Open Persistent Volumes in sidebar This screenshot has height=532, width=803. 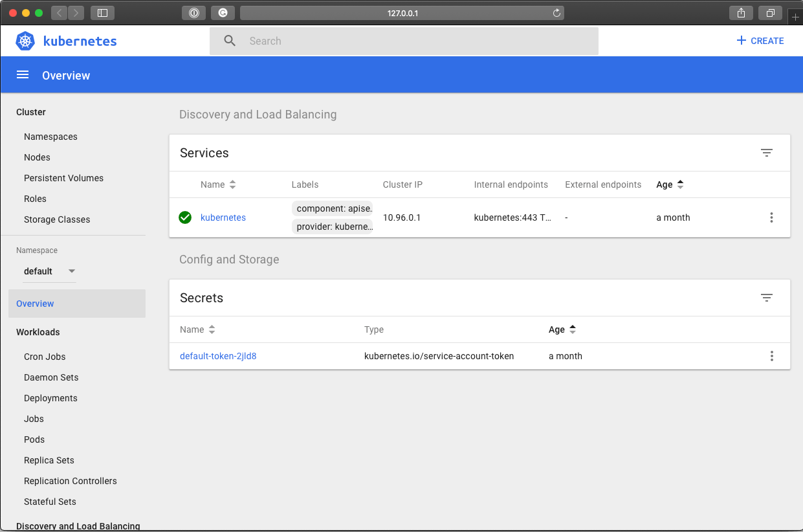click(x=63, y=178)
